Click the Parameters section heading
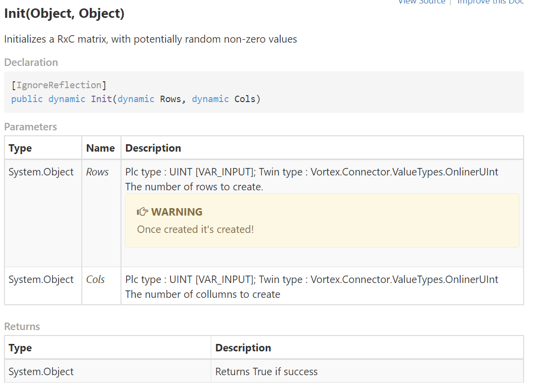 (31, 127)
